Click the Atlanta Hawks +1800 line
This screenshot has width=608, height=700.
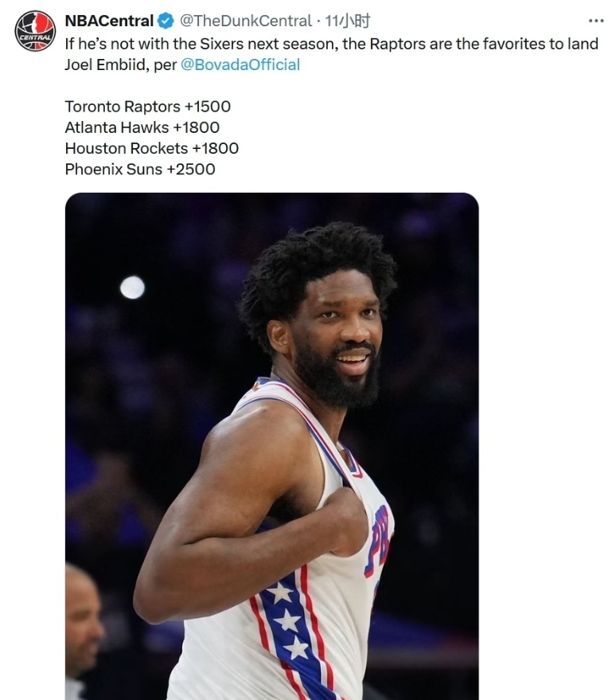pos(142,127)
